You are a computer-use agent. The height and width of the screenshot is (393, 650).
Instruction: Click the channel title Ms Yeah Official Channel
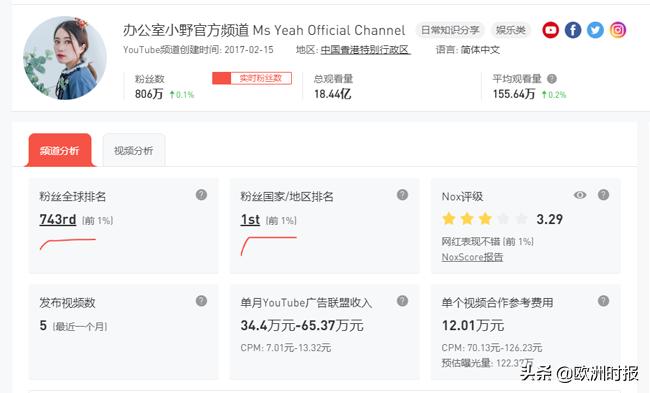point(264,30)
